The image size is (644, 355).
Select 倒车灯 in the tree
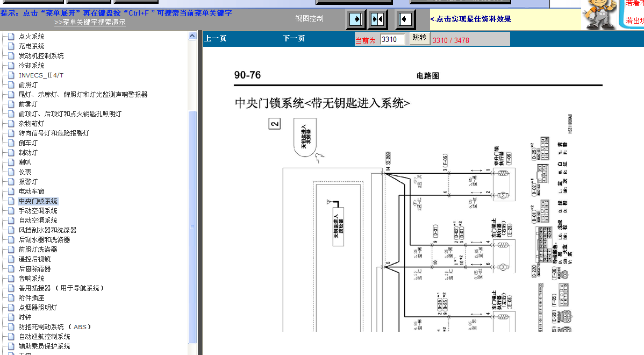click(x=28, y=143)
